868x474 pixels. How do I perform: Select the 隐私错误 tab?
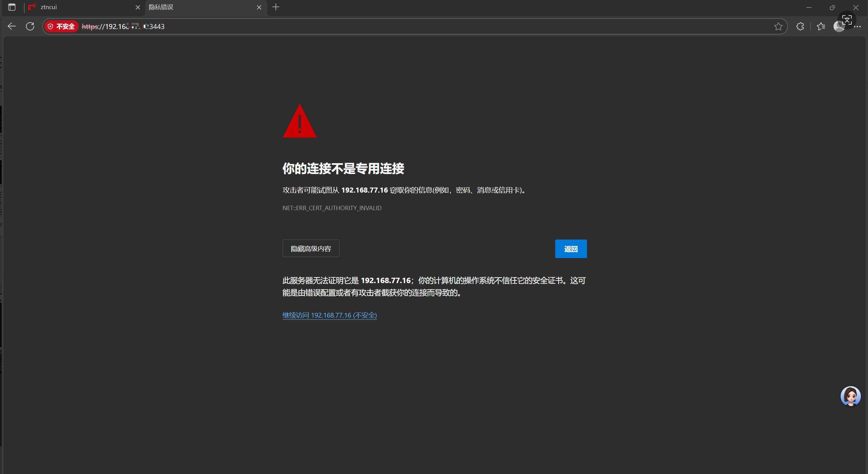point(200,7)
